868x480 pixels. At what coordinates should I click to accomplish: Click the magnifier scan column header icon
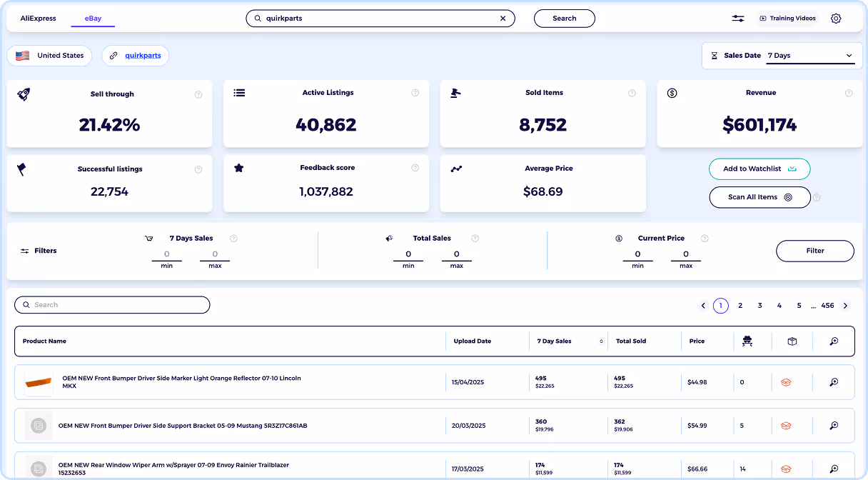click(834, 341)
